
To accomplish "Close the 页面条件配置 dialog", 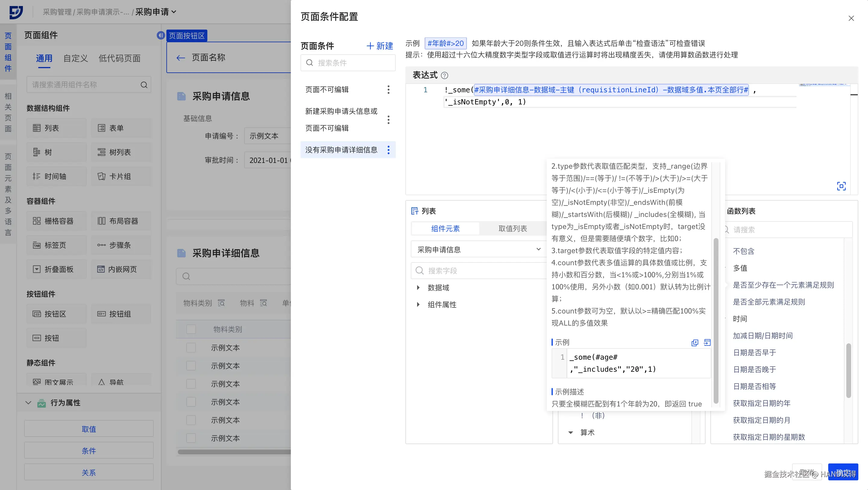I will (x=851, y=18).
